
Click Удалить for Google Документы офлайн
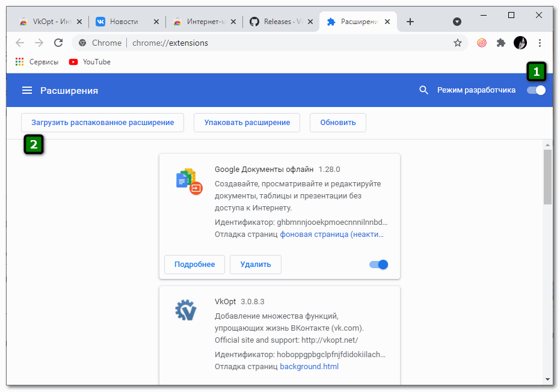256,265
